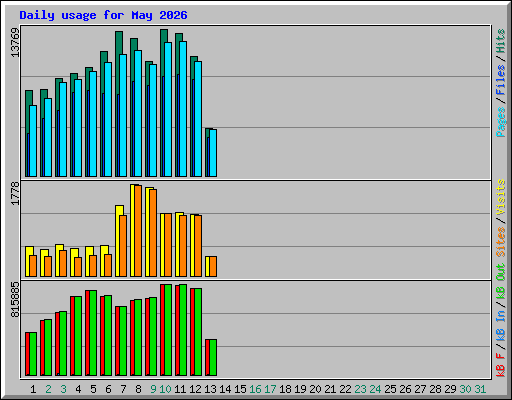Select day 25 on the x-axis
The image size is (512, 400).
point(390,389)
